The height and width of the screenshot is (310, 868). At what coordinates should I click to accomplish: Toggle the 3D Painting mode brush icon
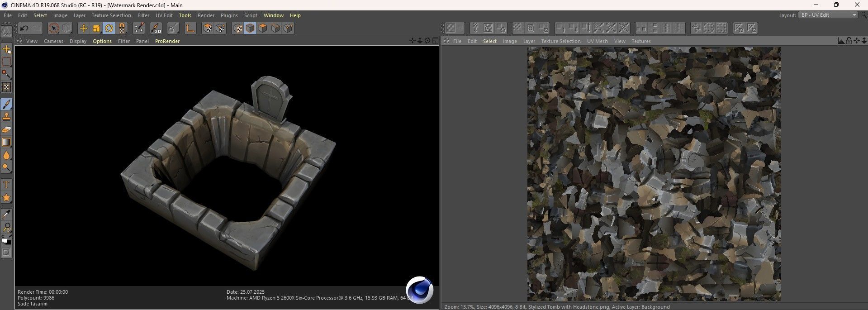[x=156, y=28]
